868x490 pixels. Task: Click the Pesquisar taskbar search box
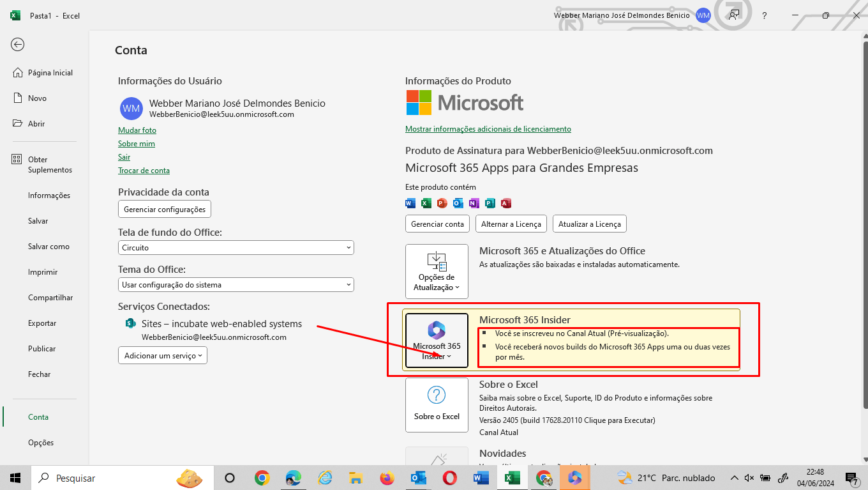point(123,478)
